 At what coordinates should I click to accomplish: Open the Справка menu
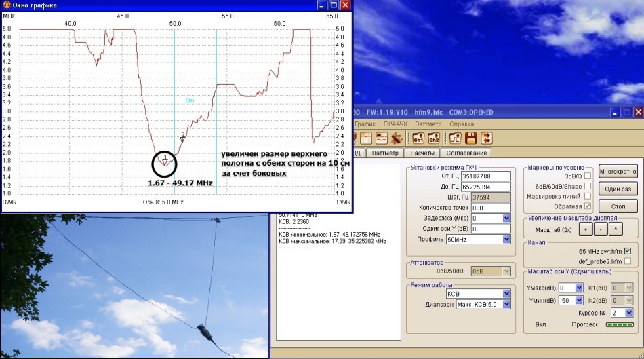coord(462,124)
